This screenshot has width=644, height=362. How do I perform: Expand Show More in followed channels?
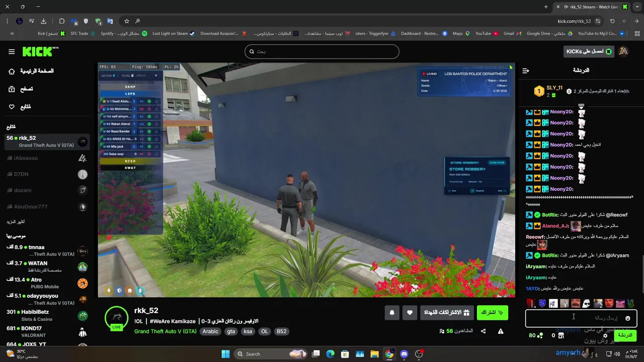16,222
